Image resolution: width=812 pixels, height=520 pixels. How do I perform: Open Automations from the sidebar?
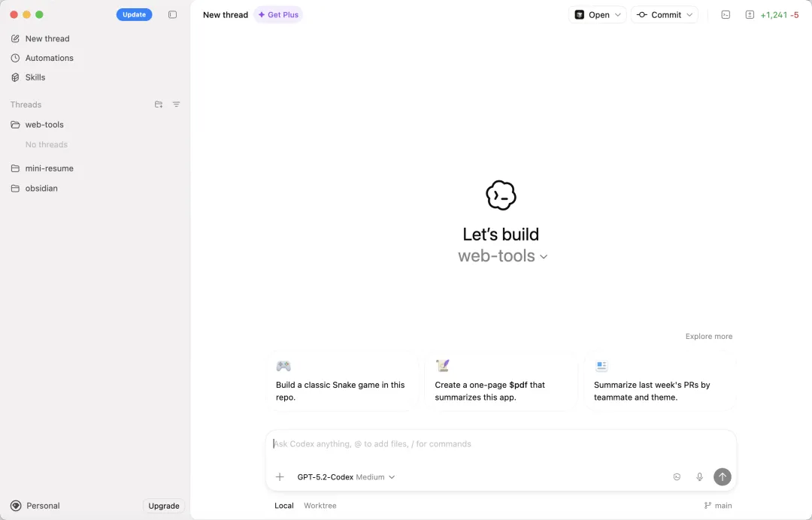pos(49,58)
